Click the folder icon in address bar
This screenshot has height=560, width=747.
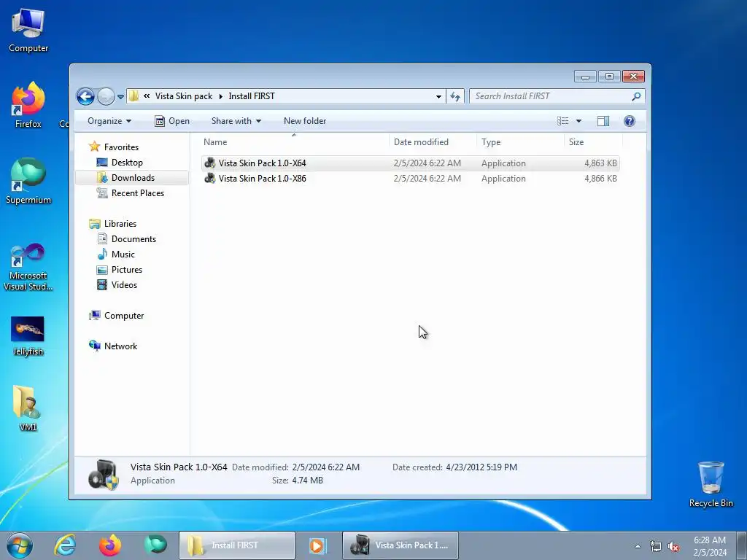134,96
